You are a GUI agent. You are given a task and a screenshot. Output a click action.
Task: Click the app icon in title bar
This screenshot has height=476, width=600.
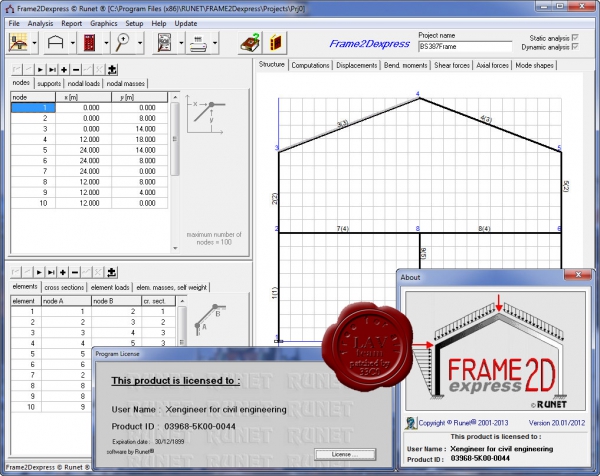(x=9, y=8)
